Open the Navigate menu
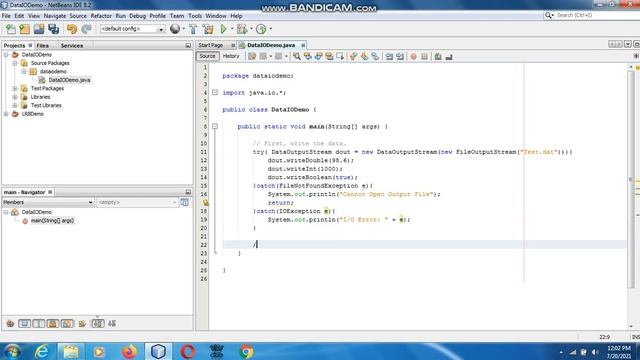Viewport: 640px width, 360px height. point(55,16)
